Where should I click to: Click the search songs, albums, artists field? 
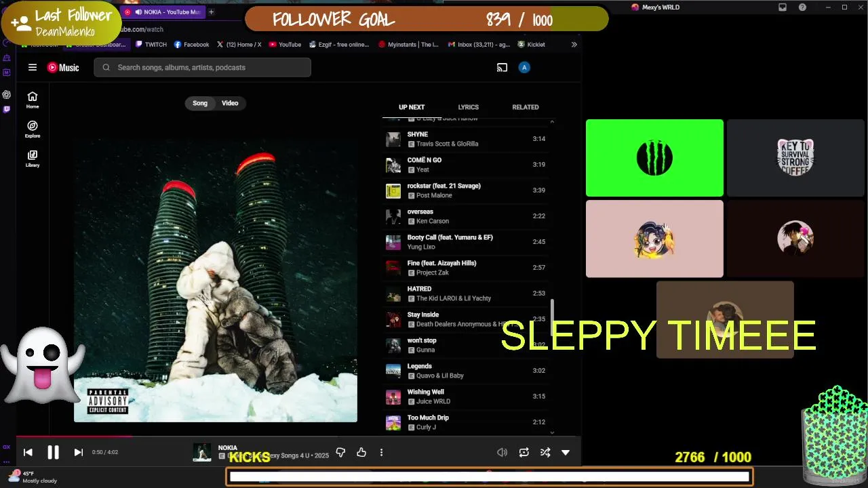coord(202,67)
